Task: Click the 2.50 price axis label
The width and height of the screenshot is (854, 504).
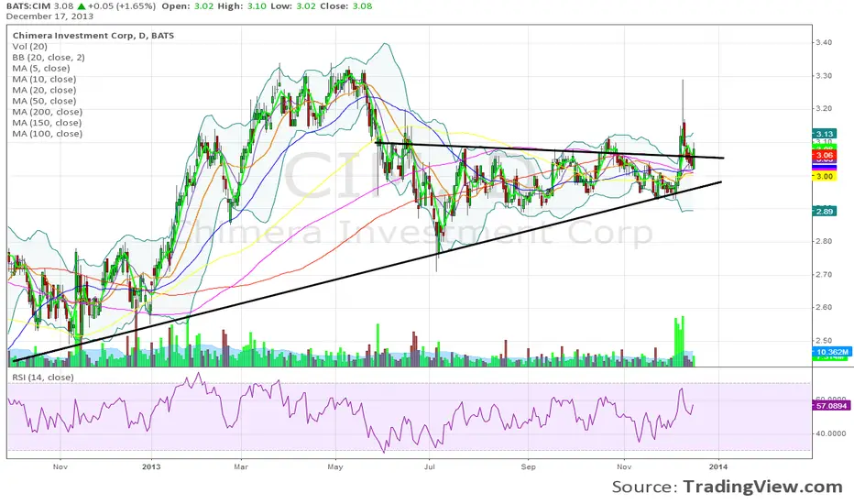Action: 824,341
